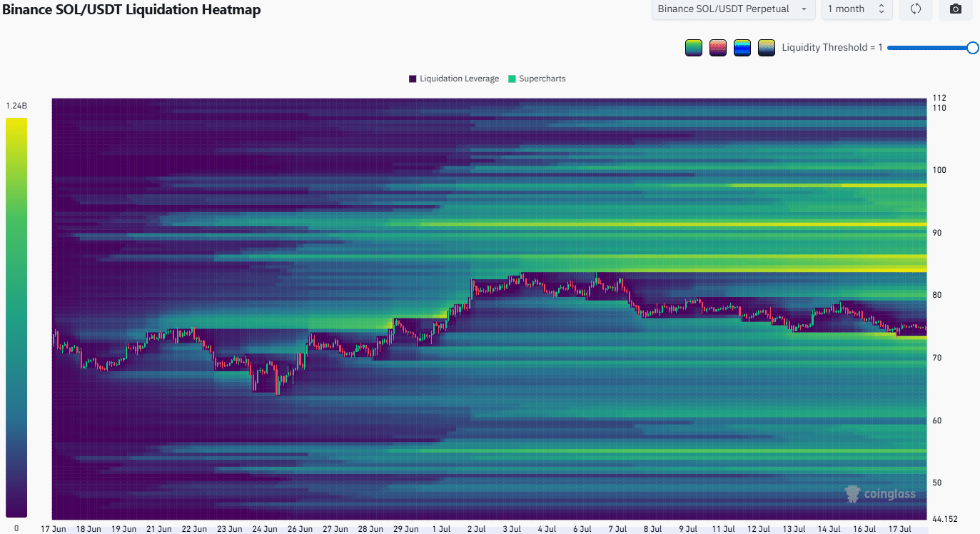Image resolution: width=980 pixels, height=534 pixels.
Task: Select the blue-cyan color scheme swatch
Action: click(742, 48)
